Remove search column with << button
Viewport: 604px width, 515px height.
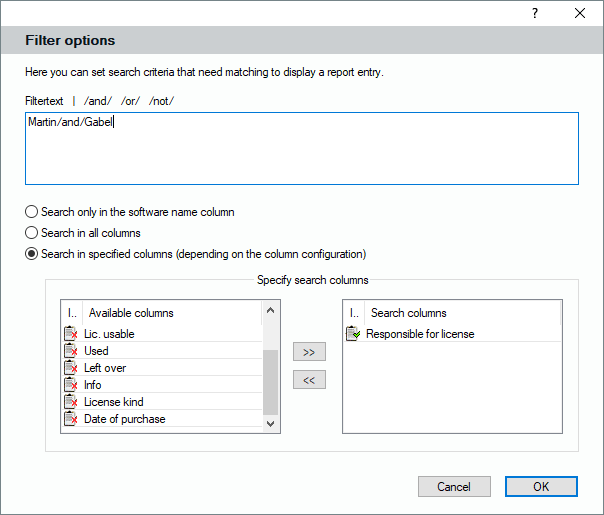[308, 380]
